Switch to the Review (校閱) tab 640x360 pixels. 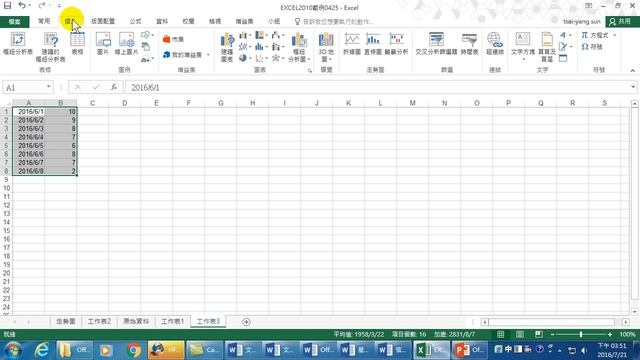point(189,21)
